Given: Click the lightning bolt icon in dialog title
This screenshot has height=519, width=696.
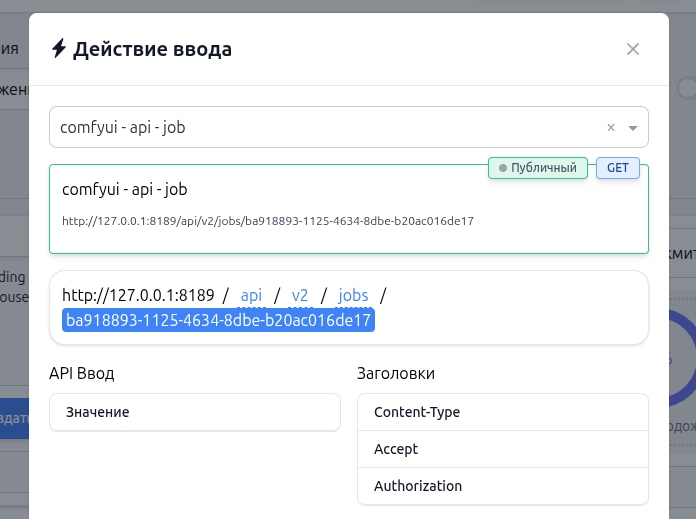Looking at the screenshot, I should (x=59, y=48).
